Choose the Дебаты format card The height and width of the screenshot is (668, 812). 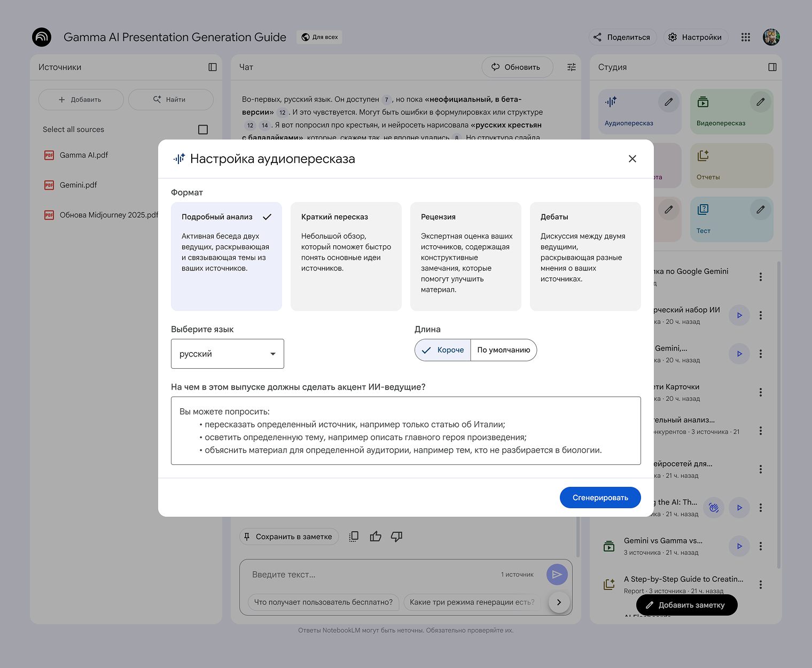point(585,256)
